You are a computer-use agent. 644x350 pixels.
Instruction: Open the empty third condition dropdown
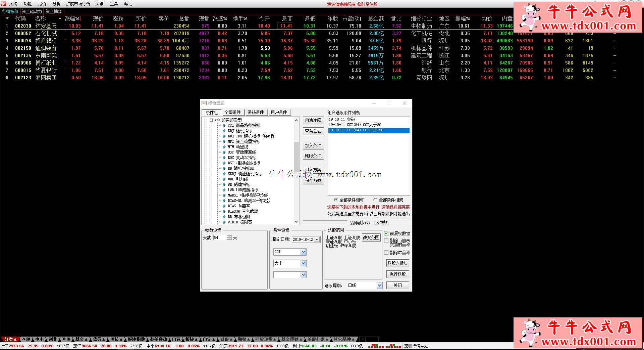(x=303, y=275)
